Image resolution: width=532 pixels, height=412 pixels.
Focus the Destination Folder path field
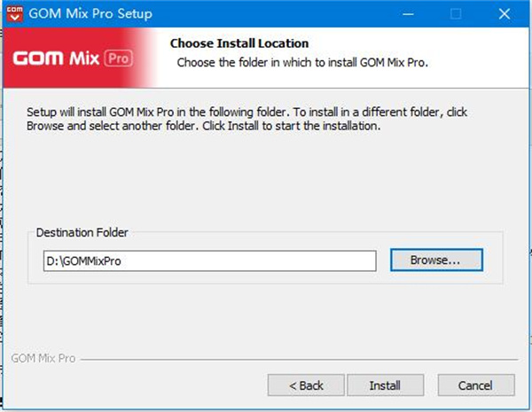pos(209,260)
